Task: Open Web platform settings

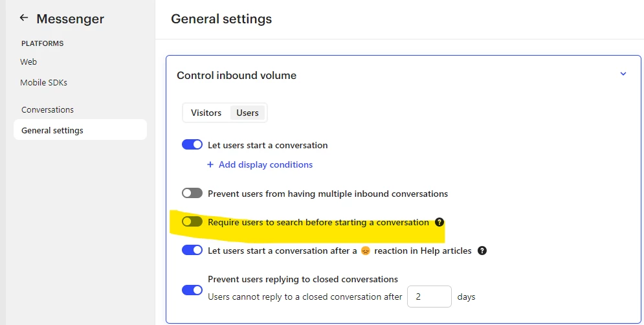Action: click(28, 62)
